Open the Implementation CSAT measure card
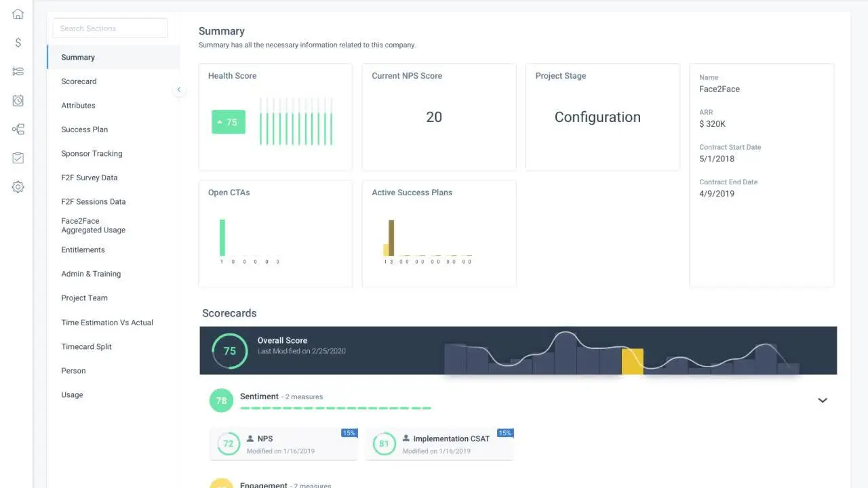Image resolution: width=868 pixels, height=488 pixels. 439,444
